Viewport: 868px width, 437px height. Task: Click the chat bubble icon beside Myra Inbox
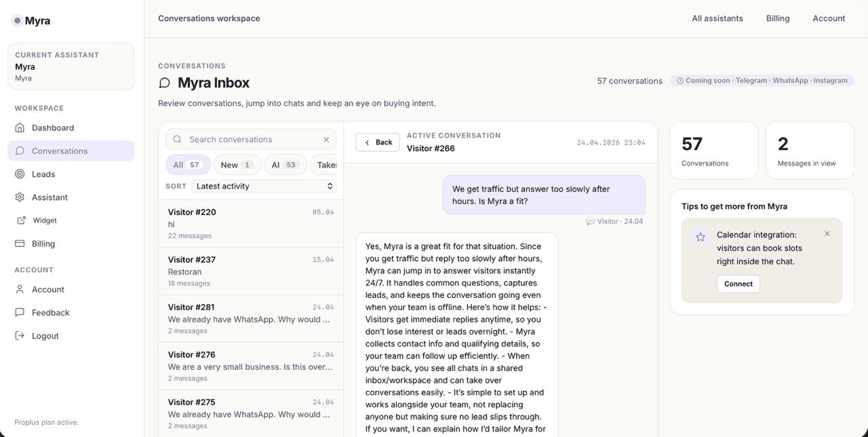[x=165, y=83]
